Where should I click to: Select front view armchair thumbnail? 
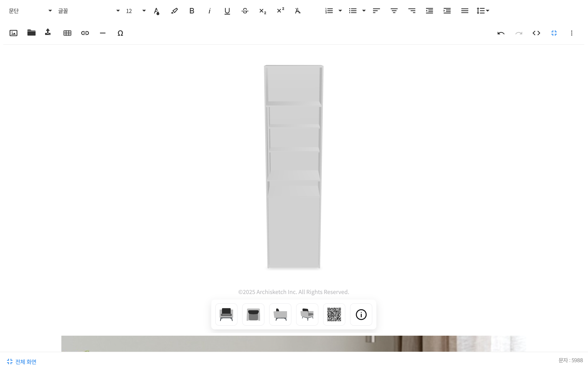(x=226, y=314)
